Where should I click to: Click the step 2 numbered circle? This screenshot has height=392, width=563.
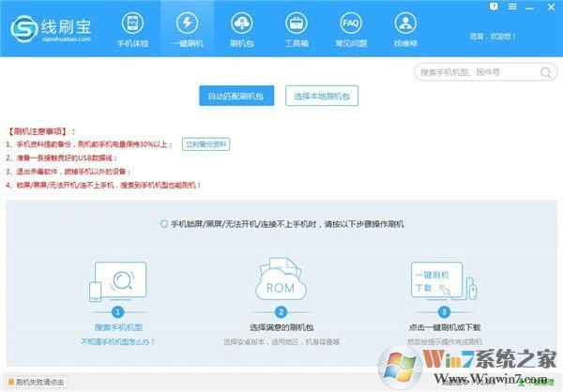281,312
